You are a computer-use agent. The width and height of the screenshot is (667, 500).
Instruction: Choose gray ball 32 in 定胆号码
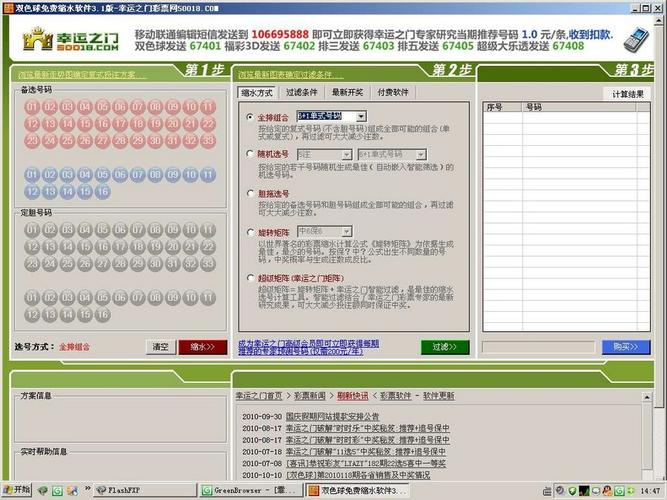(x=190, y=264)
